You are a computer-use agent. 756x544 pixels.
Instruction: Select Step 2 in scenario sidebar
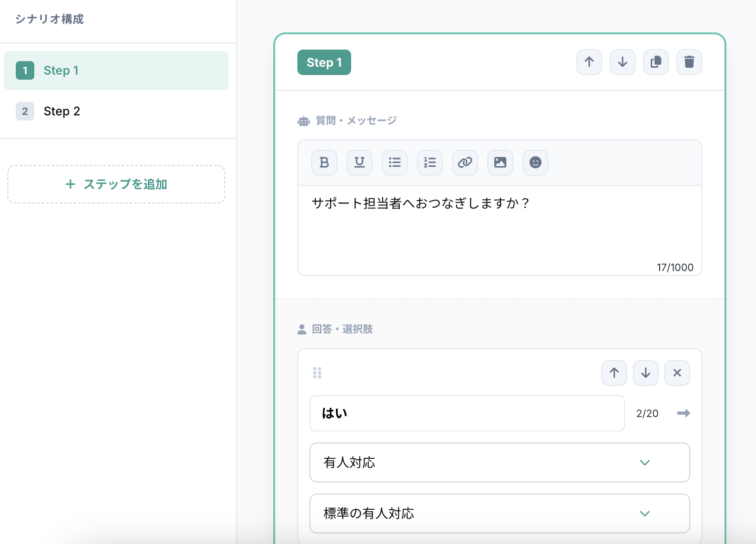pyautogui.click(x=116, y=111)
